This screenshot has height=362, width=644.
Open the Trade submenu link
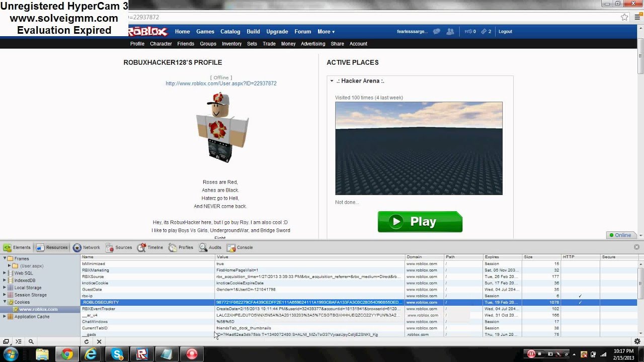click(269, 44)
